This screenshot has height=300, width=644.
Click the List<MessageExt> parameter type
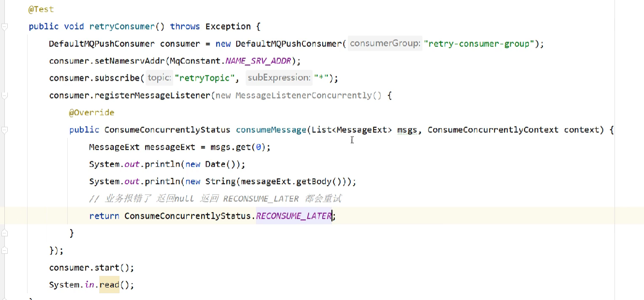352,130
